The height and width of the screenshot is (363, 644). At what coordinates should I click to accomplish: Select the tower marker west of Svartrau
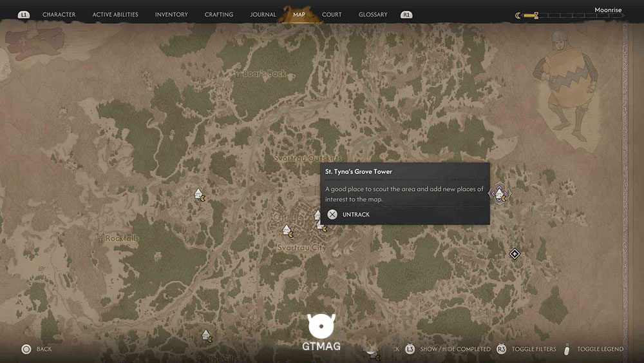pyautogui.click(x=200, y=195)
